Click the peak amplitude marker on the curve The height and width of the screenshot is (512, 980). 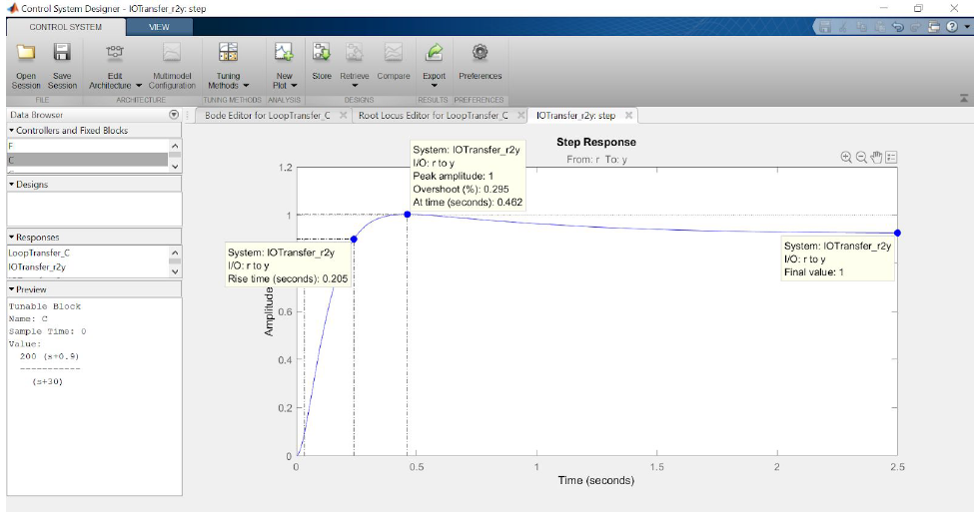pos(408,215)
